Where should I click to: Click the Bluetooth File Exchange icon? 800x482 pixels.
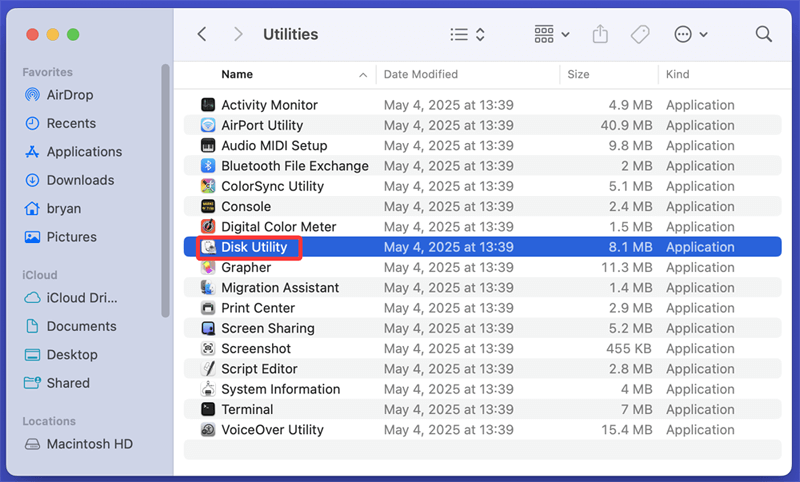pos(208,166)
